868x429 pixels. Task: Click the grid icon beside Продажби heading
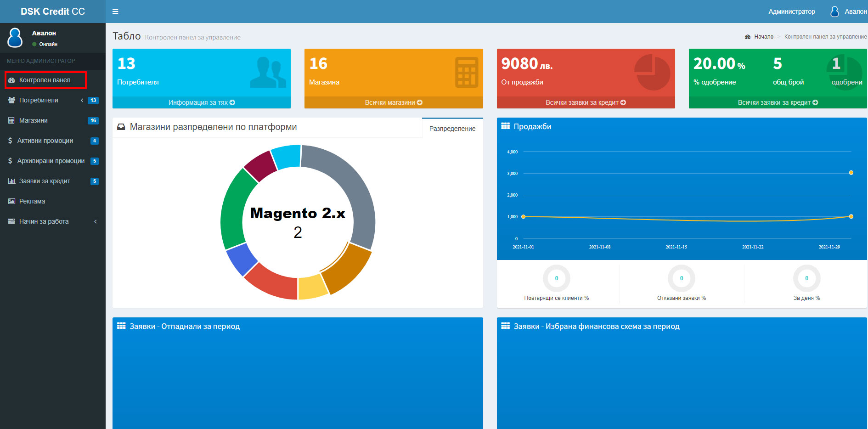tap(505, 126)
